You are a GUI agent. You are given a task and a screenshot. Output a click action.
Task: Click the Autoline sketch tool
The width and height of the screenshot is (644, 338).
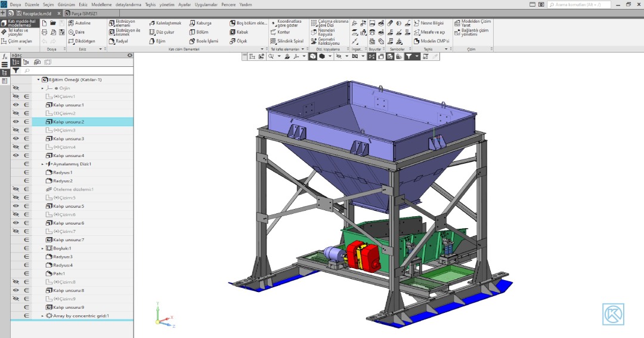(x=80, y=23)
